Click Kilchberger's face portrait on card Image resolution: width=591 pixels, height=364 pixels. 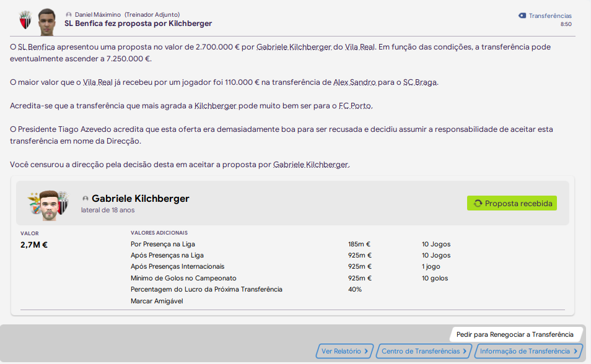(x=50, y=206)
